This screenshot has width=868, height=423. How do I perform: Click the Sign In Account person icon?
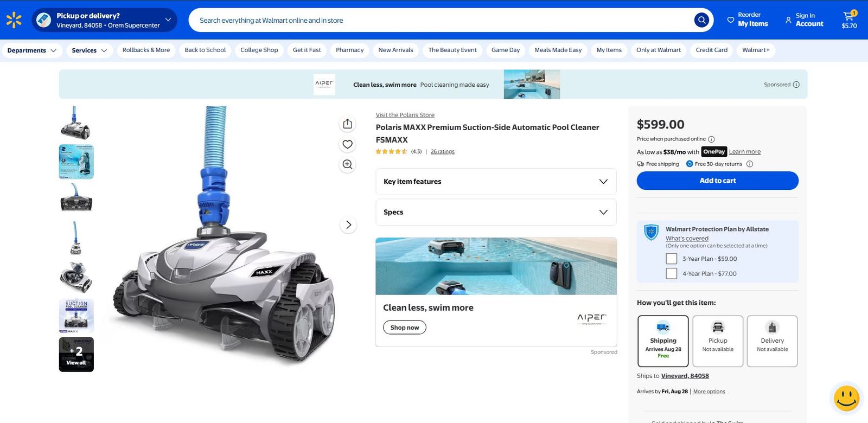tap(788, 20)
